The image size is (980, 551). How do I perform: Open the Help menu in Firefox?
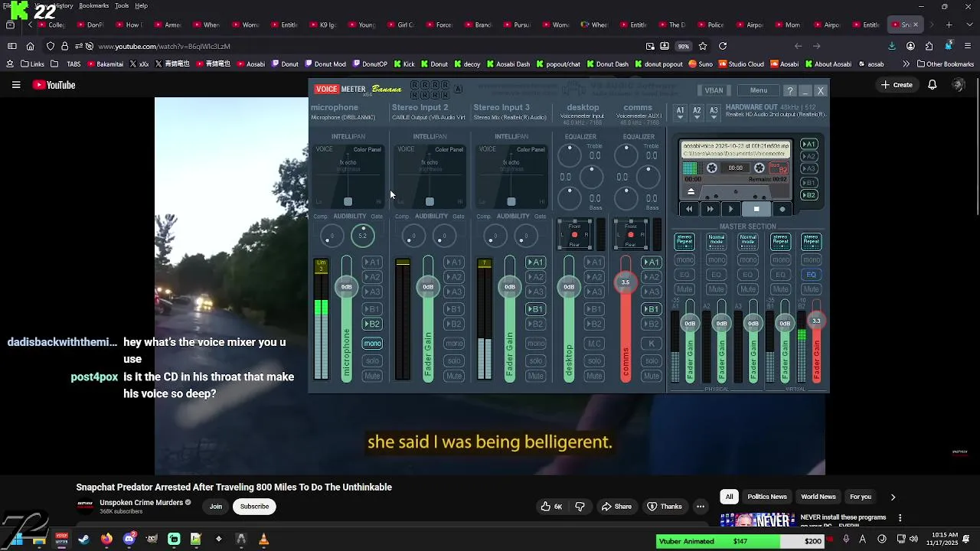coord(142,5)
